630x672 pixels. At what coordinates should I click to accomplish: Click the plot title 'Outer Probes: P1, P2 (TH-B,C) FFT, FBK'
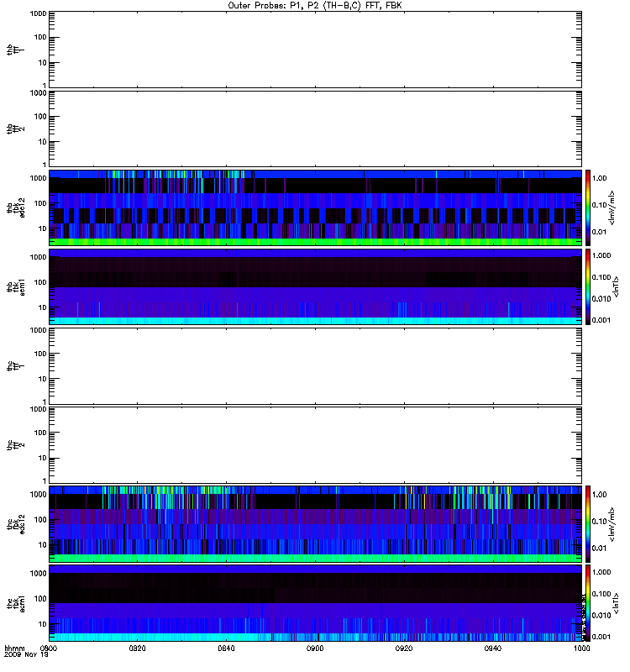coord(315,6)
